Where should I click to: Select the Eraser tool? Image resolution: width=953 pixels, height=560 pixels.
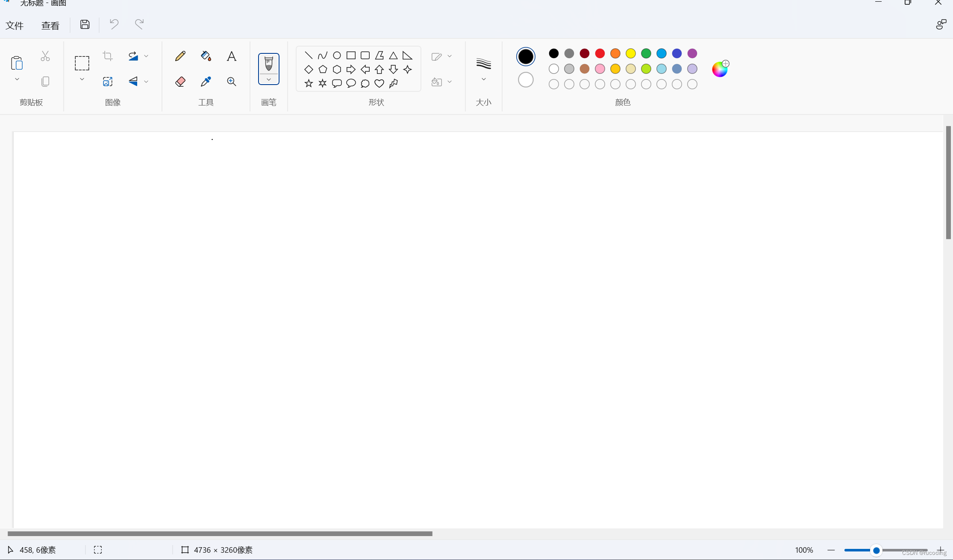click(180, 82)
